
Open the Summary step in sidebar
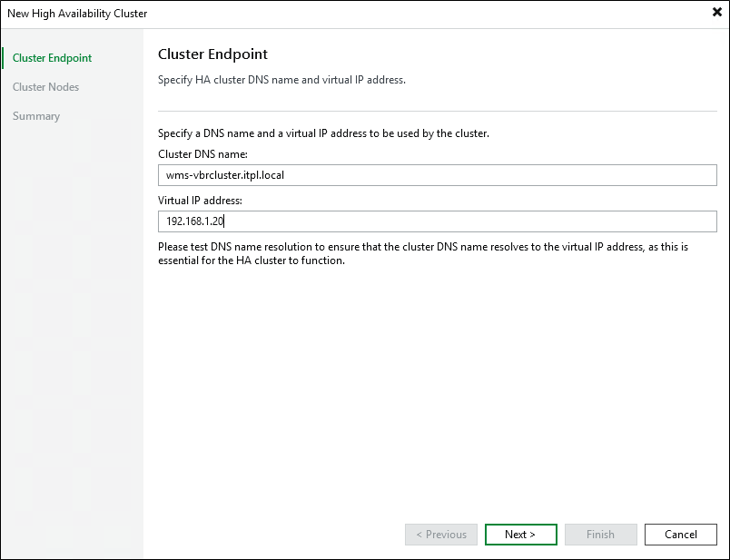(36, 116)
